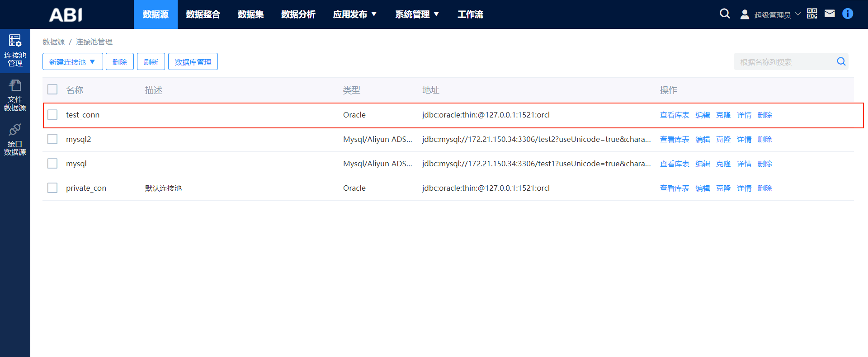
Task: Click the 数据库管理 button
Action: click(x=193, y=62)
